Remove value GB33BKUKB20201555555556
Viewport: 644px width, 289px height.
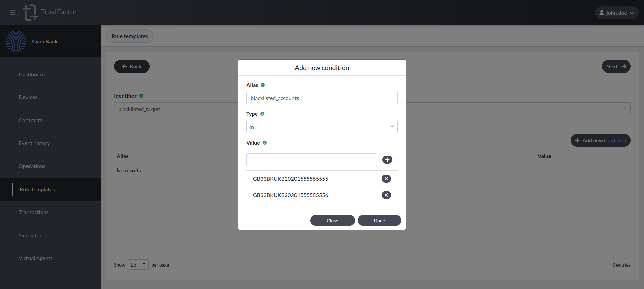click(x=386, y=195)
